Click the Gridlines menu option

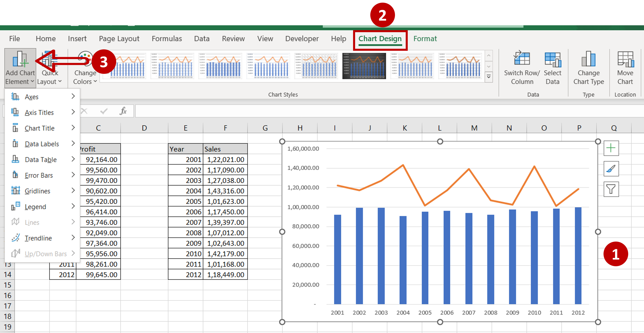pyautogui.click(x=38, y=191)
